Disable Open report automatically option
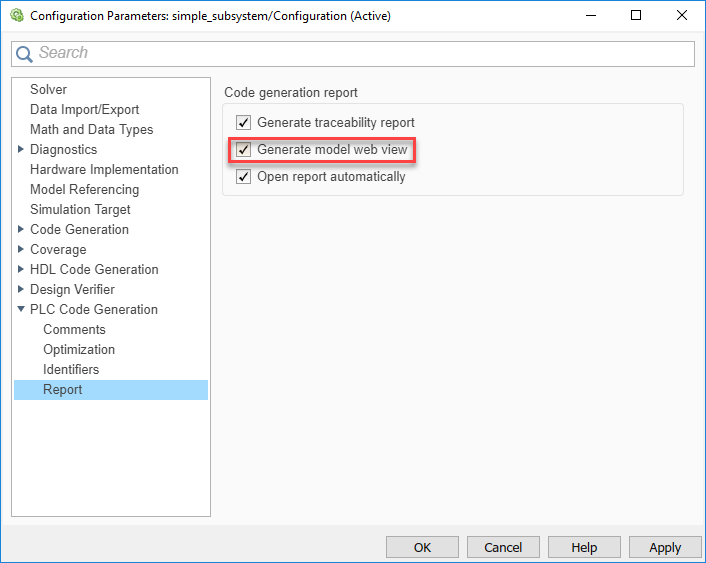The image size is (706, 563). (x=243, y=177)
